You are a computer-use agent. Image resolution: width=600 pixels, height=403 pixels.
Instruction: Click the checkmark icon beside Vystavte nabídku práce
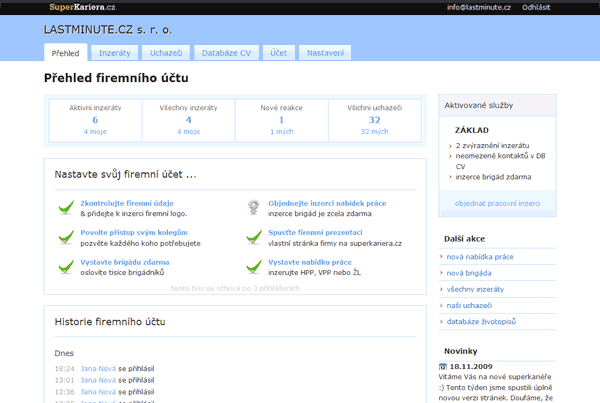pyautogui.click(x=254, y=267)
